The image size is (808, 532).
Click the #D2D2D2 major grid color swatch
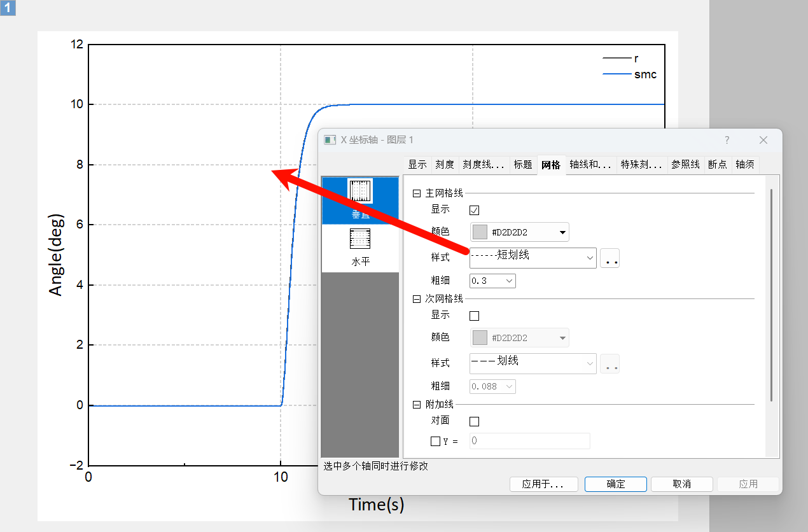click(x=480, y=232)
